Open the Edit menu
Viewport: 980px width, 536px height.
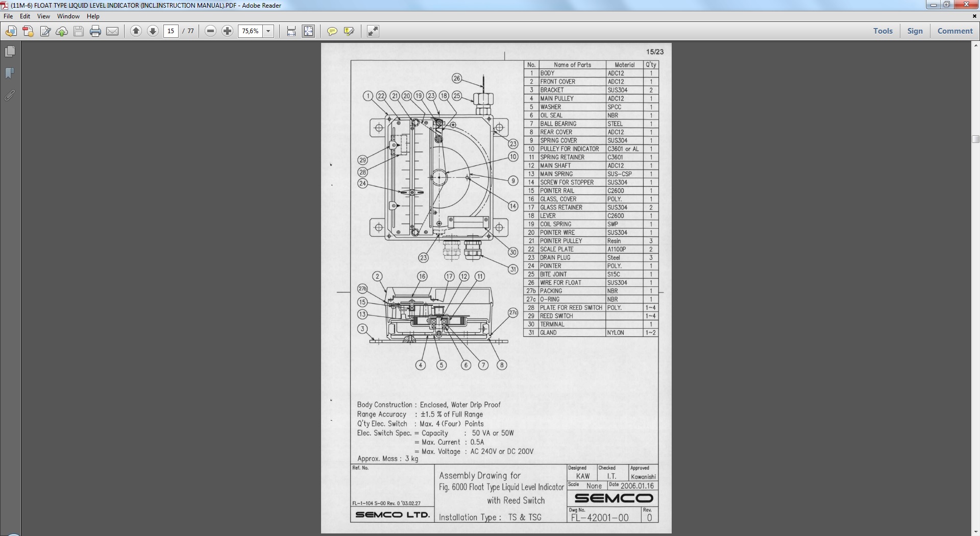(25, 16)
